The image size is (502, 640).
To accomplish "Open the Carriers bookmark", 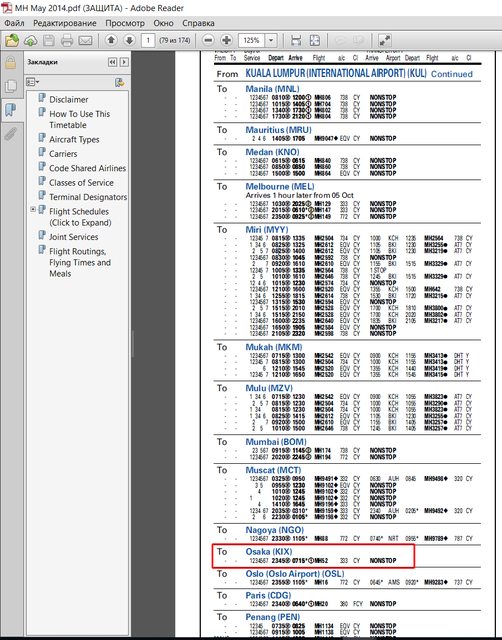I will 63,154.
